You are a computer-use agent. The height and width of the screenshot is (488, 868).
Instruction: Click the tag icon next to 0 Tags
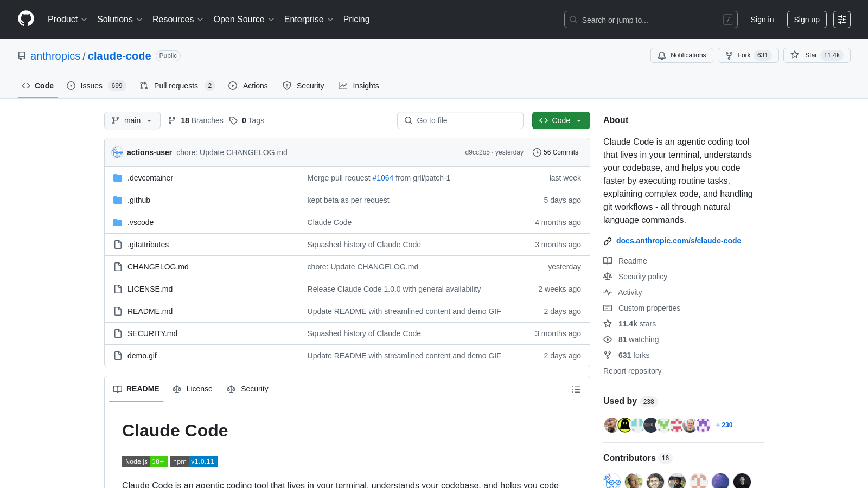click(x=234, y=120)
